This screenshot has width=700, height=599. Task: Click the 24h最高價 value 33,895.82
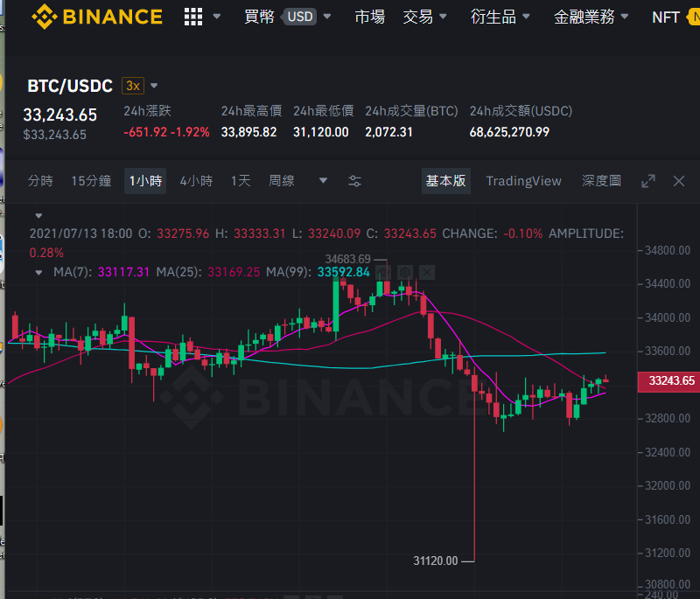click(249, 132)
